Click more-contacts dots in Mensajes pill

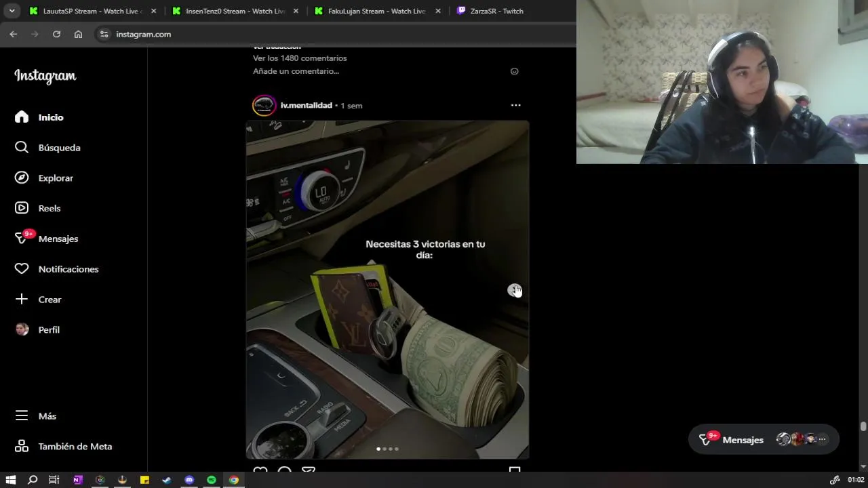pyautogui.click(x=822, y=439)
